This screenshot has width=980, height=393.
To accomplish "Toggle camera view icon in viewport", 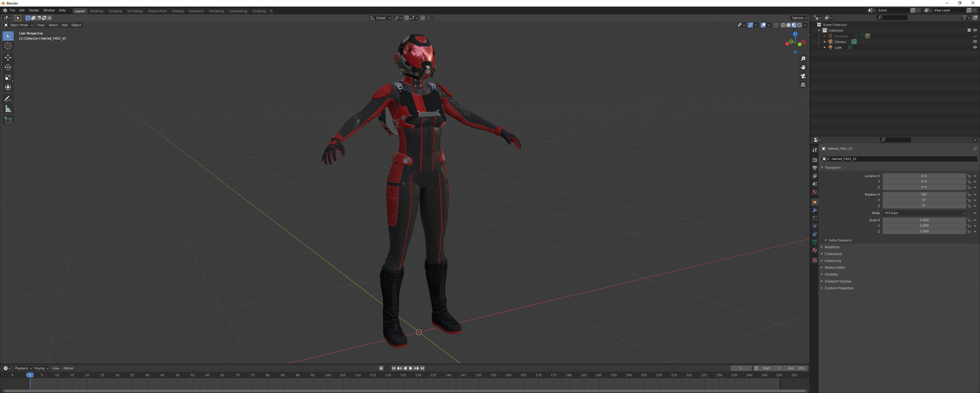I will 803,76.
